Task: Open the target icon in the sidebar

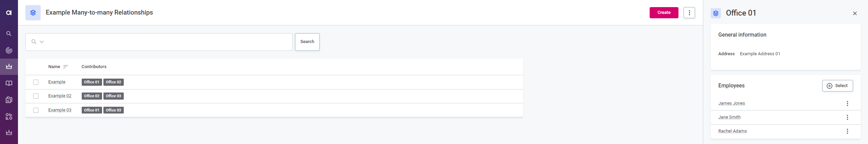Action: (9, 50)
